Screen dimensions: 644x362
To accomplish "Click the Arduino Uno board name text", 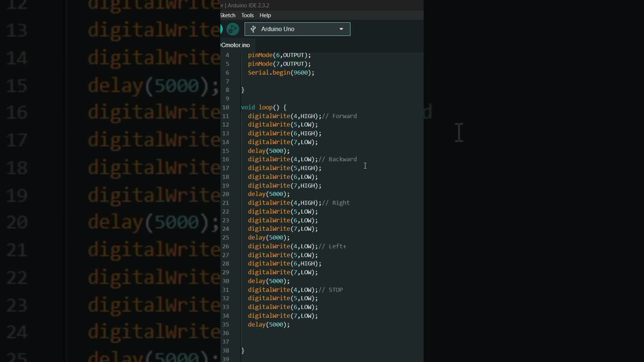I will (278, 29).
